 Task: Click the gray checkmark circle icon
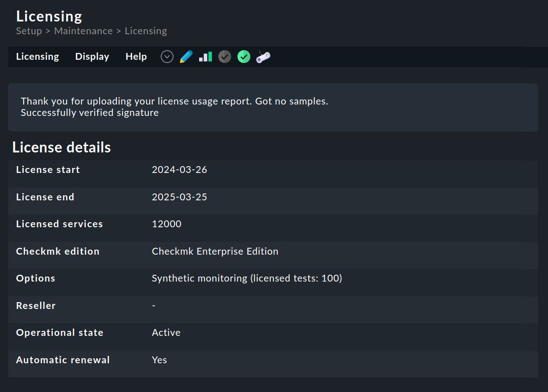(x=225, y=57)
